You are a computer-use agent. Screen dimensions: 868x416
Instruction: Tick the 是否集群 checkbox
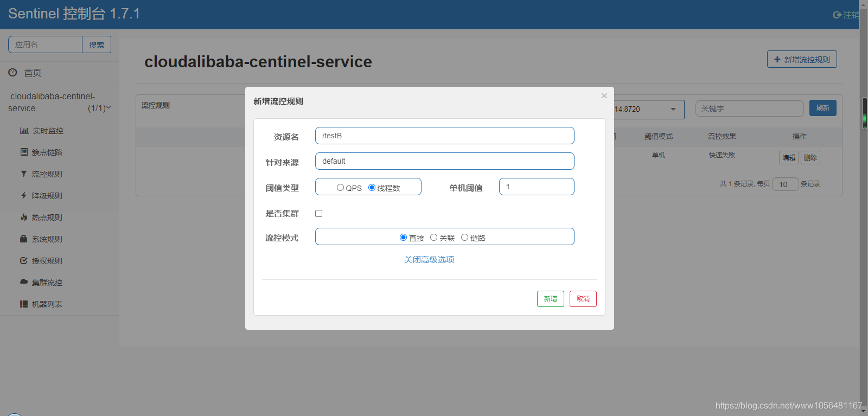(x=319, y=214)
